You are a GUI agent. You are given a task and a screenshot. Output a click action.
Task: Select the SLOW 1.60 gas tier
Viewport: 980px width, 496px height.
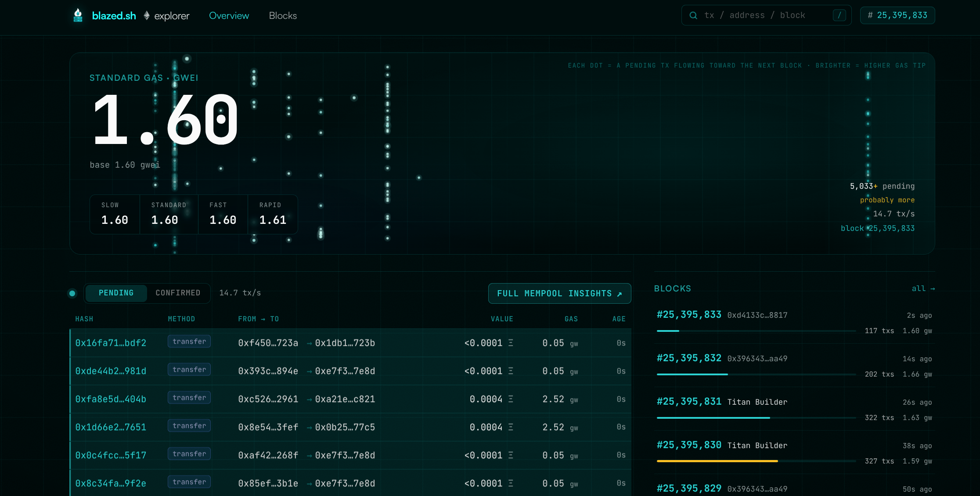(x=115, y=214)
